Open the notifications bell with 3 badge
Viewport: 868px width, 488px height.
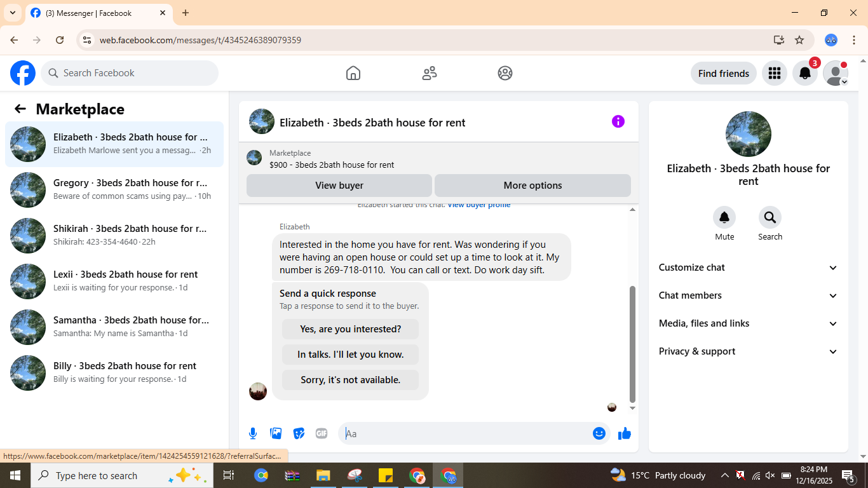pyautogui.click(x=805, y=73)
